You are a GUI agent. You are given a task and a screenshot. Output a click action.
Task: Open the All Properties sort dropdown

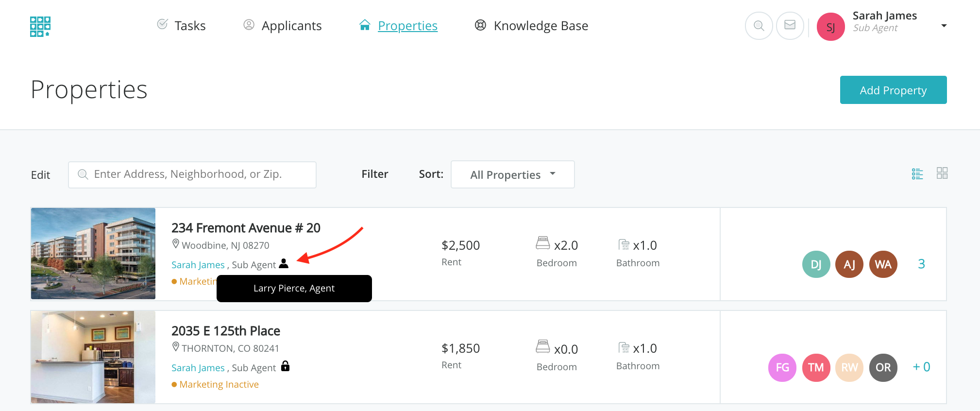pos(512,175)
